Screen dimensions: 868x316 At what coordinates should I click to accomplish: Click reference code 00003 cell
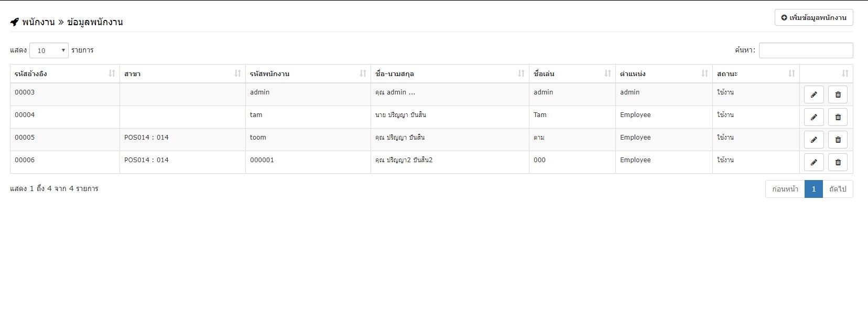pos(65,94)
